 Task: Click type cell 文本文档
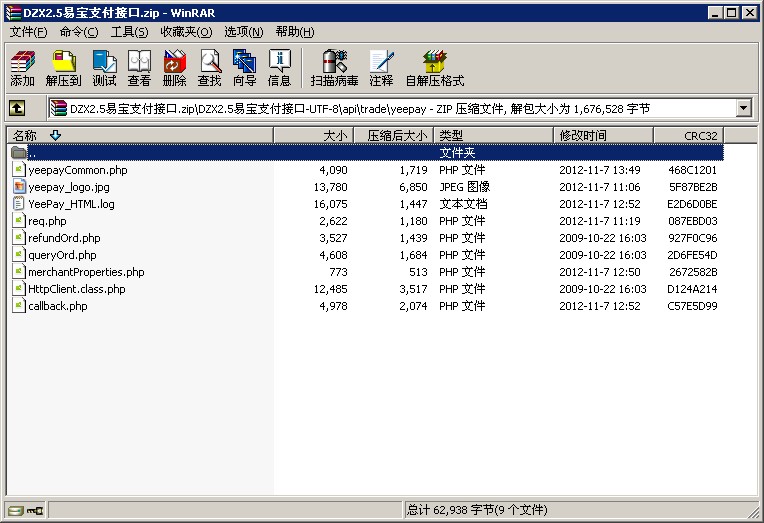[463, 204]
